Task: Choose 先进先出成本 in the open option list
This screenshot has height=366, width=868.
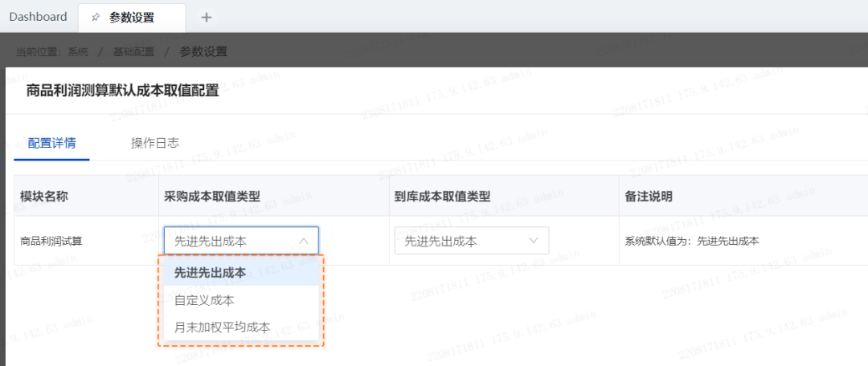Action: point(210,272)
